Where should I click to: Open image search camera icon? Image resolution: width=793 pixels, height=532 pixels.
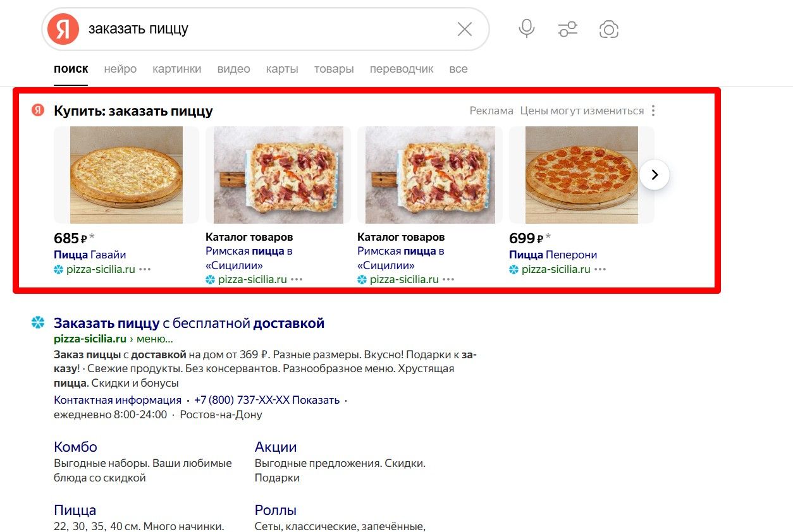608,29
